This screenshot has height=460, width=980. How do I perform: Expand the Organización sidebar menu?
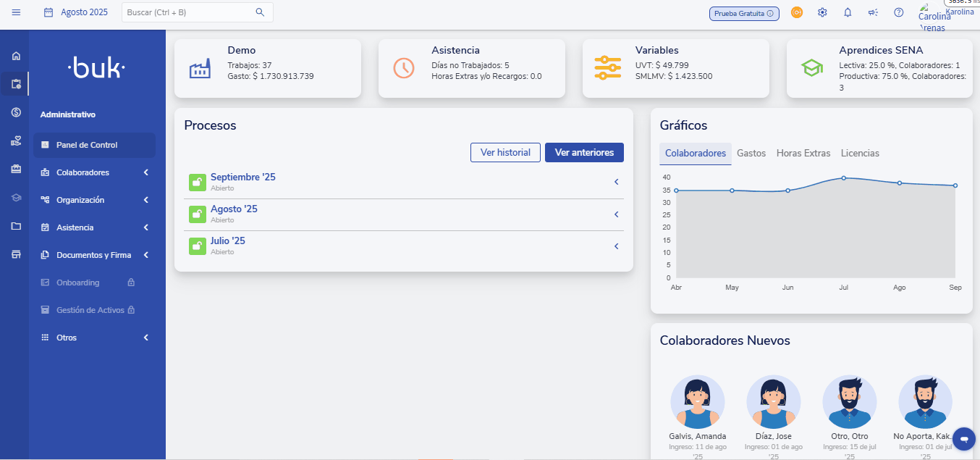94,200
